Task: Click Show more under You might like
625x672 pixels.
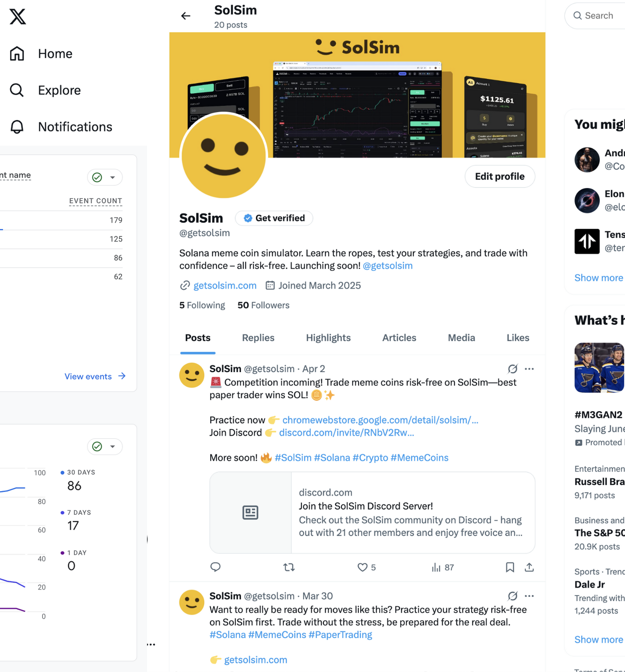Action: point(599,278)
